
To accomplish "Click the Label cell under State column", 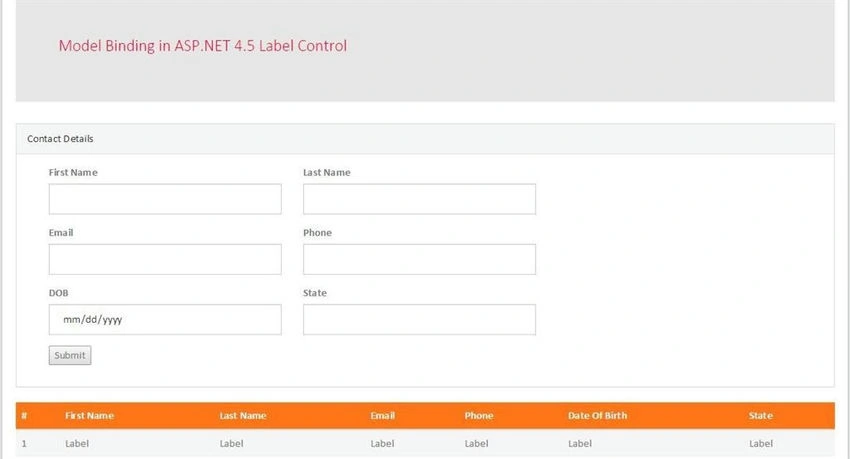I will click(761, 443).
